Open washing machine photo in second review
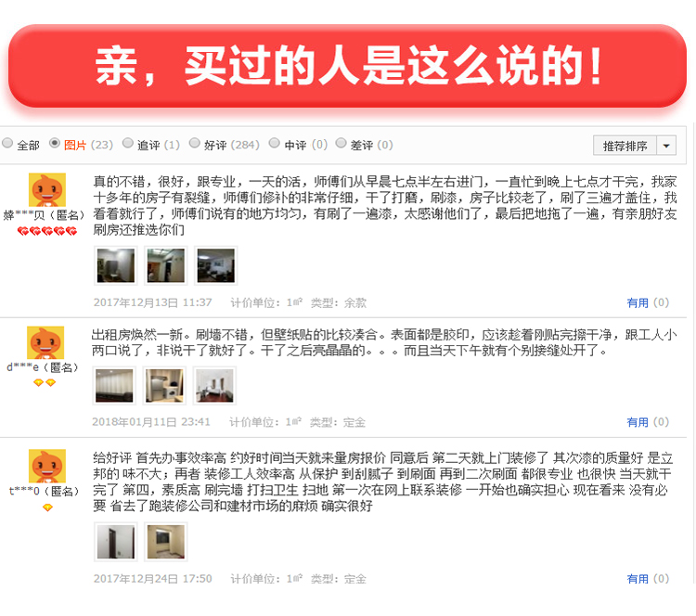This screenshot has width=696, height=616. 164,386
